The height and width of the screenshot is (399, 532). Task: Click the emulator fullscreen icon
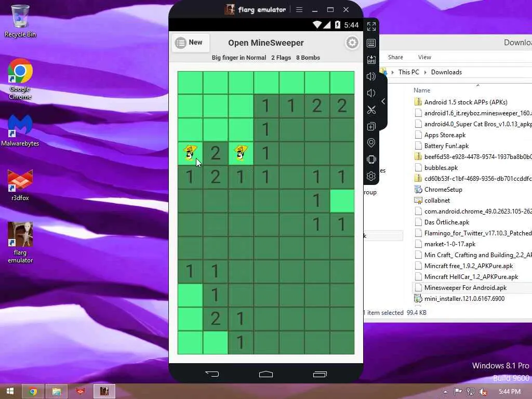(371, 26)
